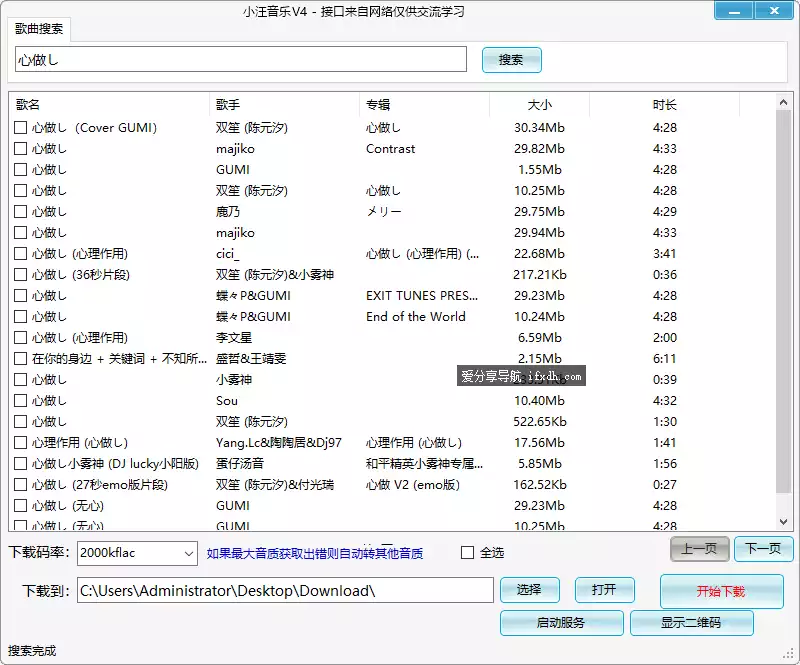Click the download path input field
This screenshot has height=665, width=800.
[285, 590]
